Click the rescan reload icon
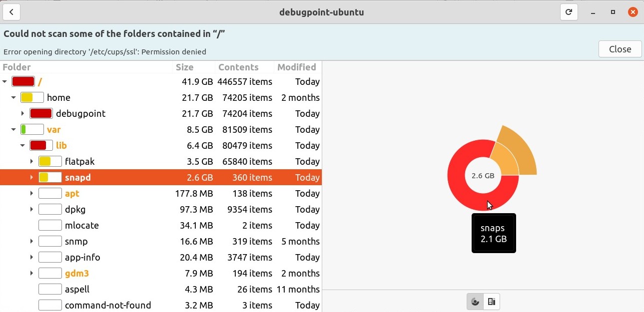This screenshot has height=312, width=644. (x=569, y=12)
